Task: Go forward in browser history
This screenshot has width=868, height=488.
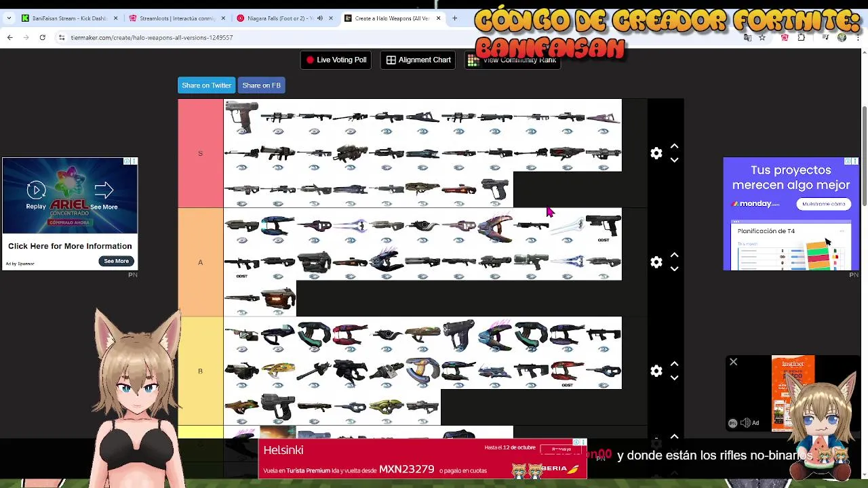Action: pyautogui.click(x=26, y=37)
